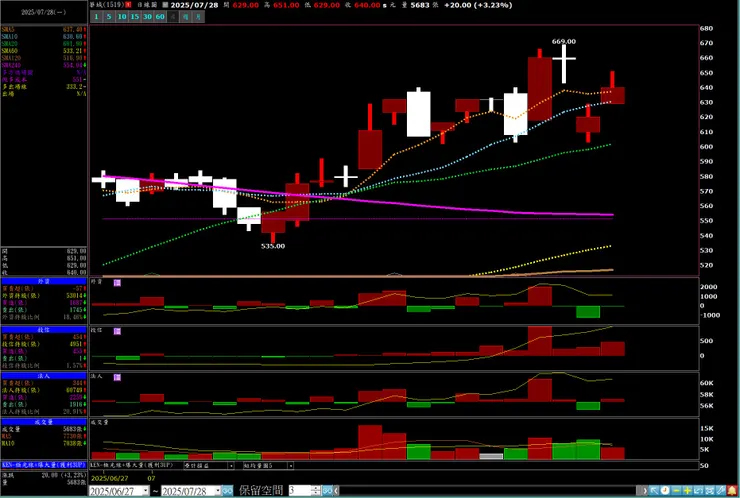Open the purple settings icon in 法人 subchart
This screenshot has height=498, width=740.
[117, 377]
